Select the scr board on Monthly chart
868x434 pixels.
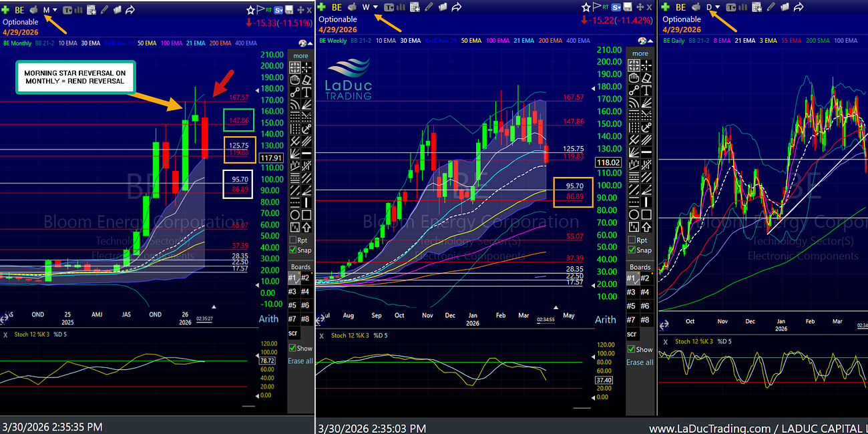tap(293, 333)
